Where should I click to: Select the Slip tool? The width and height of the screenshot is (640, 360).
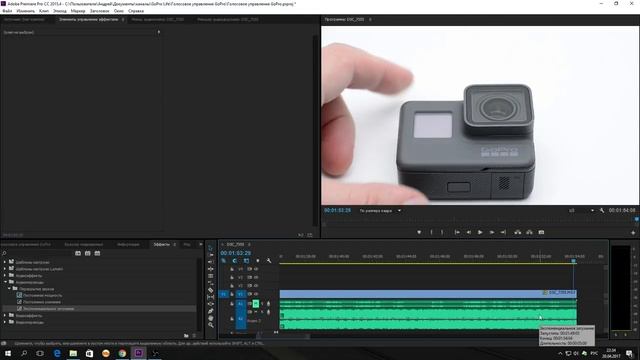tap(211, 297)
